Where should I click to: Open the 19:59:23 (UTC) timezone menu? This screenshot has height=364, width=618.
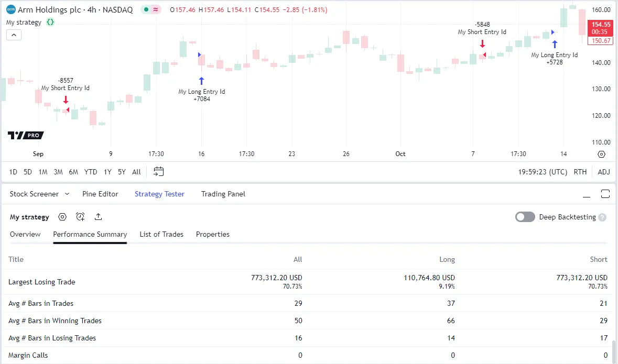pyautogui.click(x=543, y=172)
